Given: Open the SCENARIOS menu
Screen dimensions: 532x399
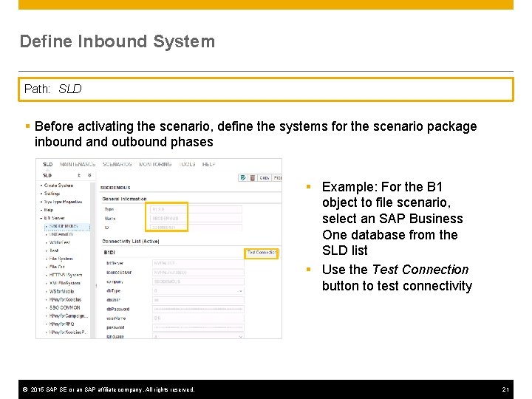Looking at the screenshot, I should [117, 164].
